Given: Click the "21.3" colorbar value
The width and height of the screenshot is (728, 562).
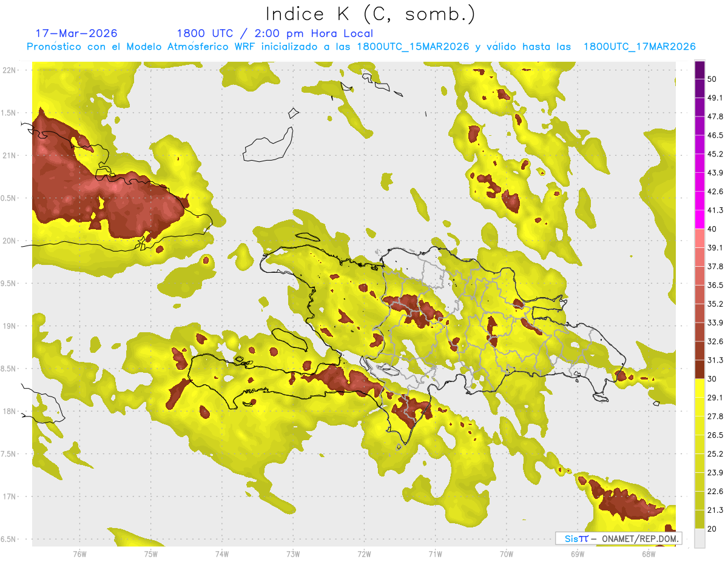Looking at the screenshot, I should [715, 510].
